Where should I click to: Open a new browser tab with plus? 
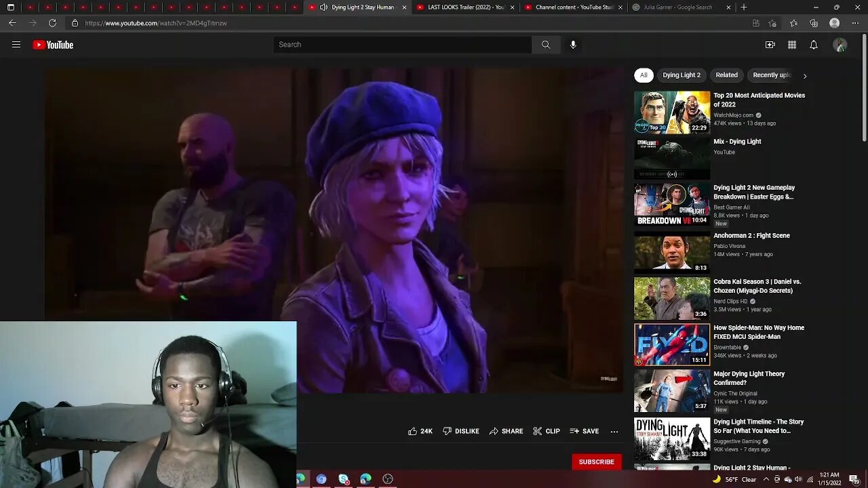tap(744, 7)
